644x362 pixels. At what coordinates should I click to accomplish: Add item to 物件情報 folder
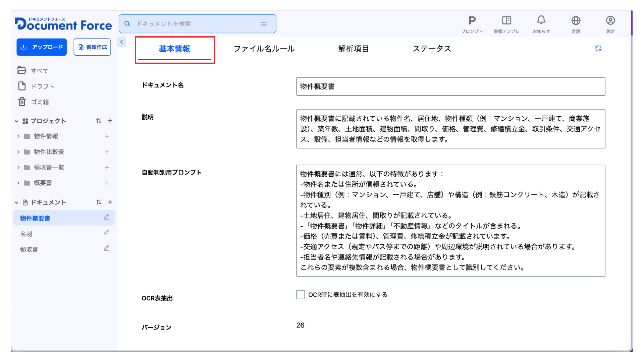[x=107, y=136]
